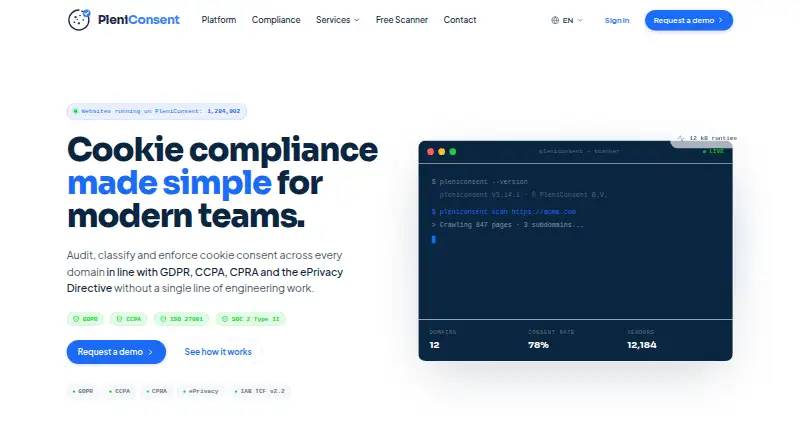Click the "pleniconsent v3.14.1" version output line
The height and width of the screenshot is (440, 800).
click(523, 194)
